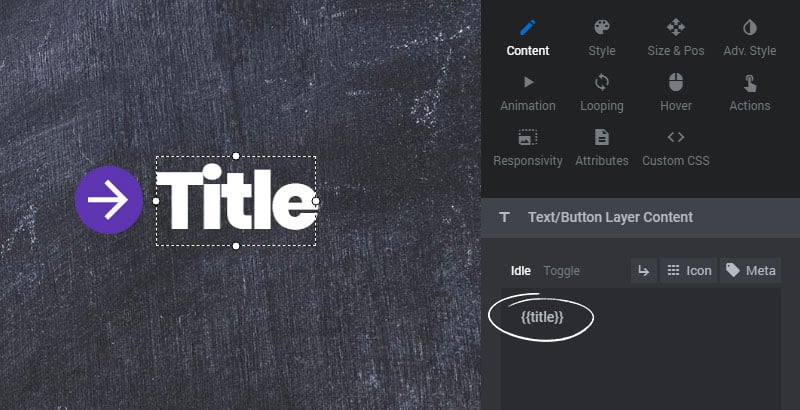The width and height of the screenshot is (800, 410).
Task: Open Responsivity settings icon
Action: click(x=528, y=137)
